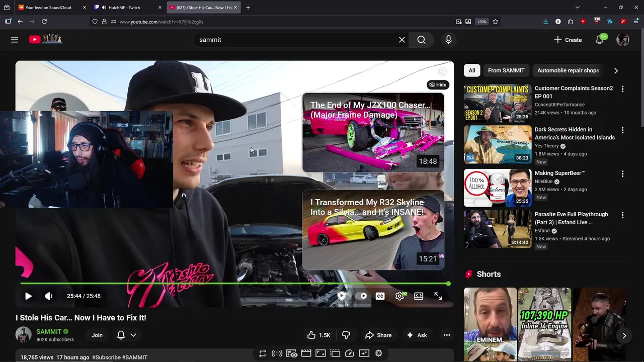Open playback speed gauge icon
This screenshot has width=644, height=362.
click(x=350, y=353)
